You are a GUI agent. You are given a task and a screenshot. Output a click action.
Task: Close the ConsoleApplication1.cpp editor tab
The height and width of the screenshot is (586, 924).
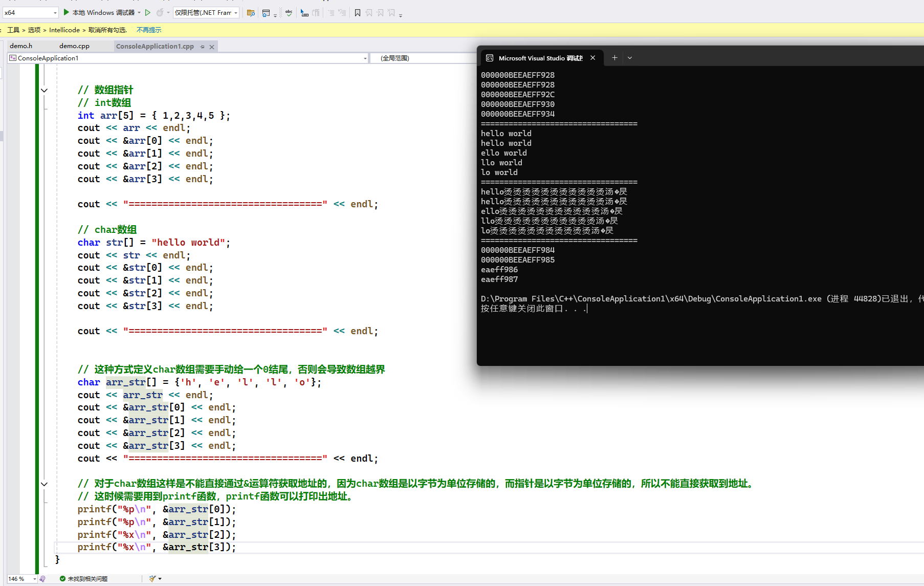212,47
